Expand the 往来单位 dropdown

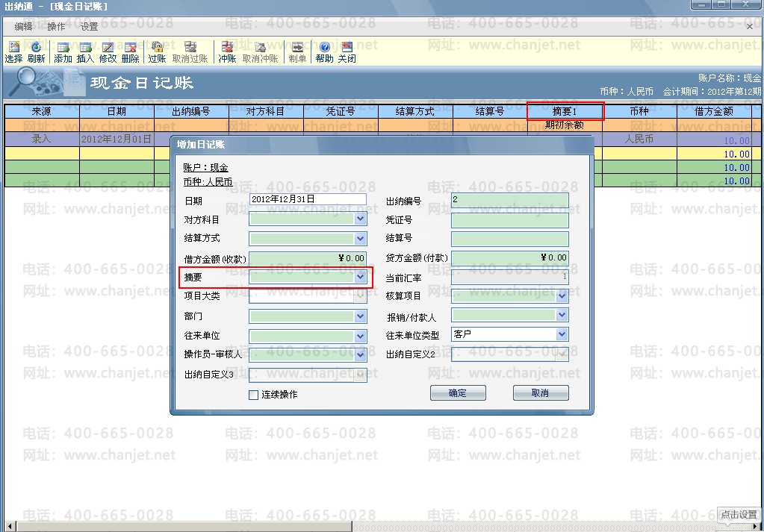tap(361, 336)
